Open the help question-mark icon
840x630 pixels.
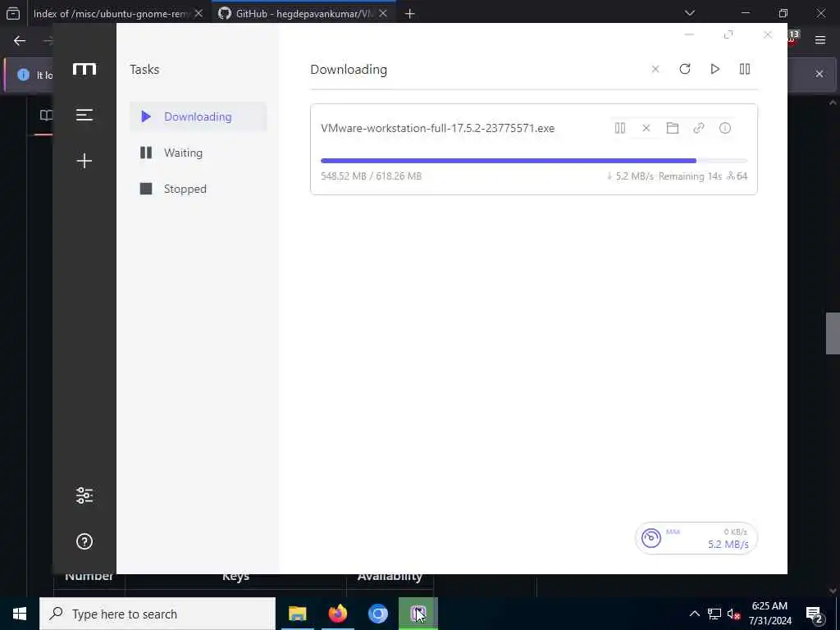coord(84,541)
